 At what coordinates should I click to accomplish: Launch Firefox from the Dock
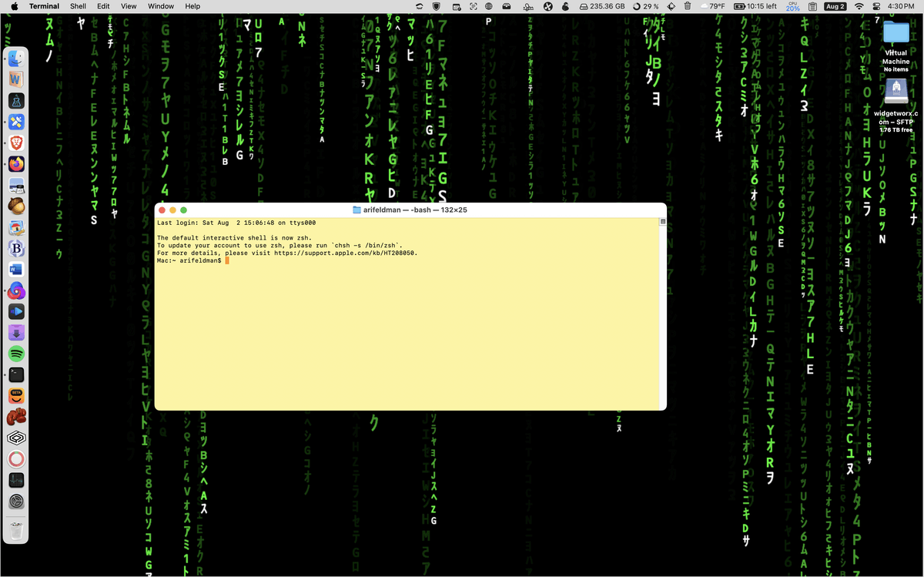16,164
